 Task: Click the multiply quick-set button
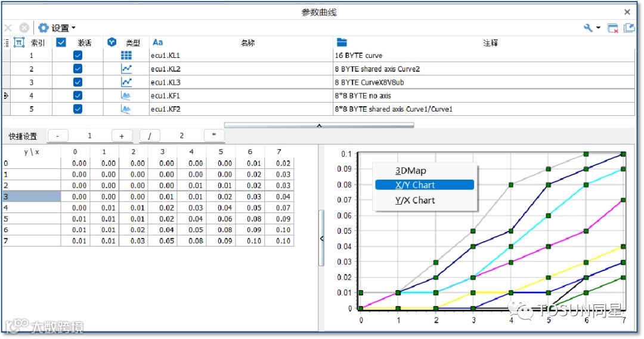click(x=214, y=135)
